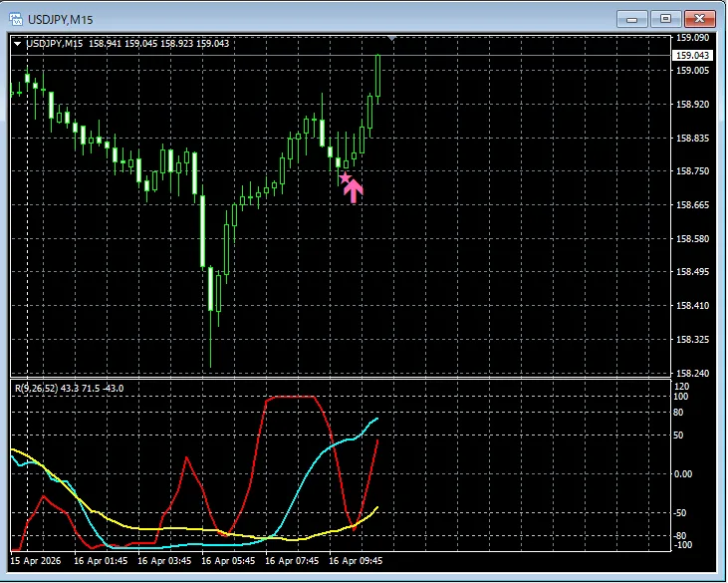Click the indicator scale value 80
This screenshot has height=583, width=728.
pyautogui.click(x=678, y=413)
